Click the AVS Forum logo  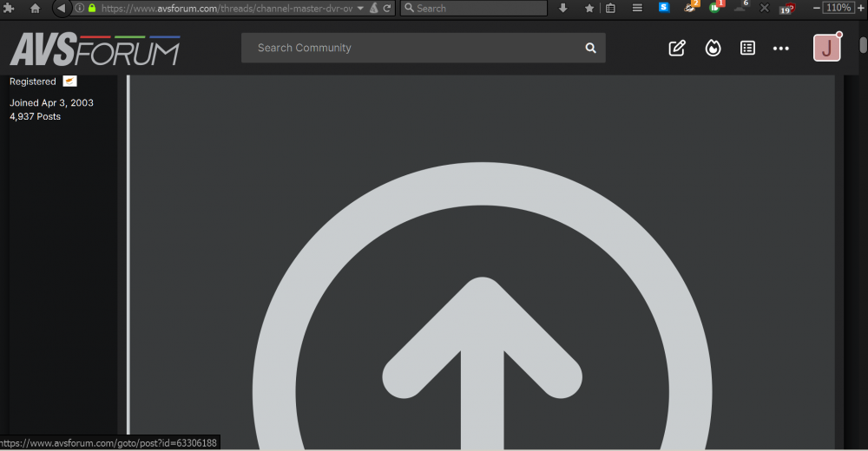95,49
